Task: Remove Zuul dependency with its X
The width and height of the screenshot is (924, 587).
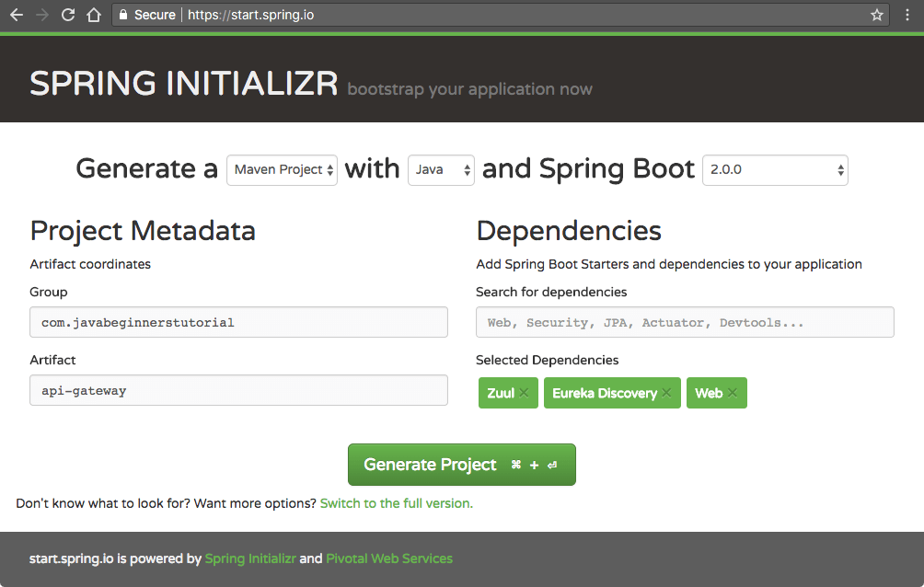Action: 524,393
